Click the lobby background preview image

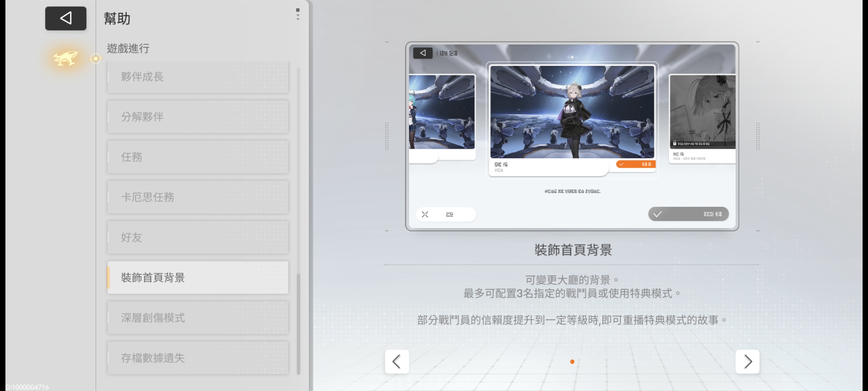572,136
